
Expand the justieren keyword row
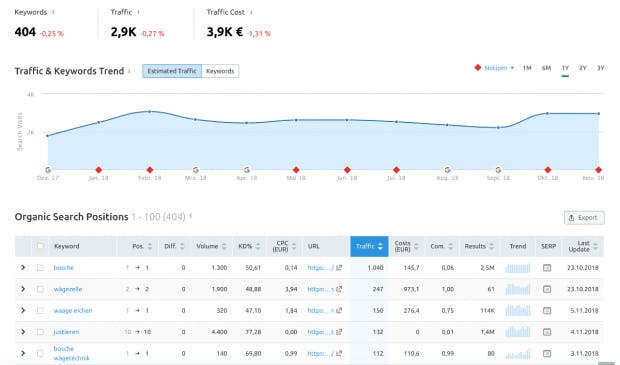(23, 332)
